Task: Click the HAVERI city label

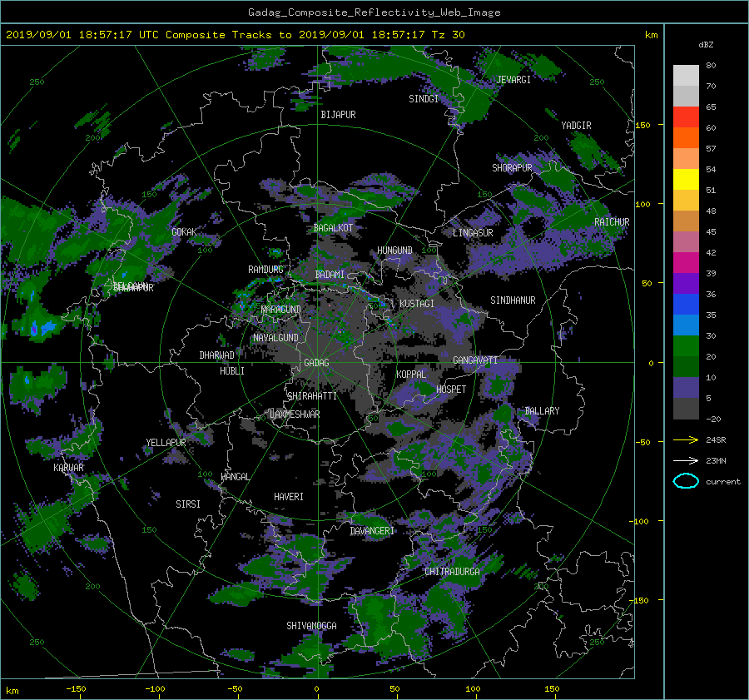Action: [x=289, y=497]
